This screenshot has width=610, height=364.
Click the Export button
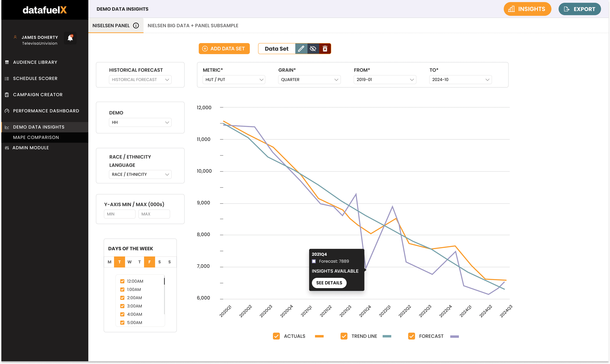pyautogui.click(x=580, y=9)
